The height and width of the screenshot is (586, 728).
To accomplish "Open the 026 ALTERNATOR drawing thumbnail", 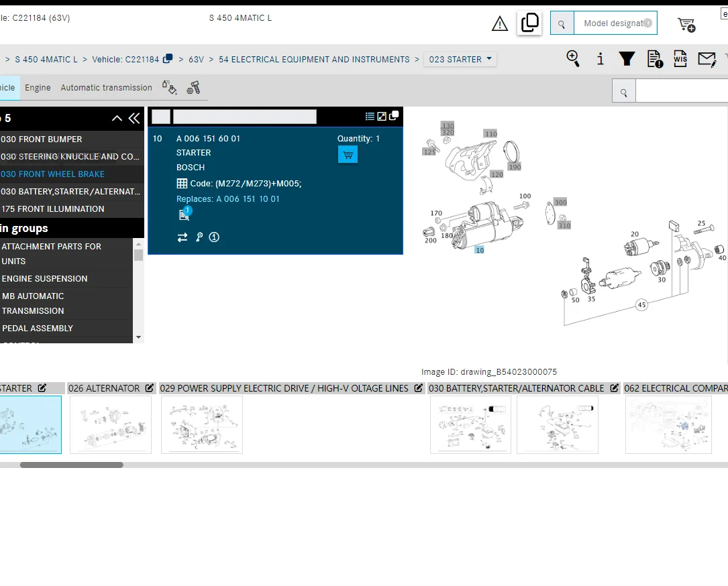I will click(x=111, y=424).
